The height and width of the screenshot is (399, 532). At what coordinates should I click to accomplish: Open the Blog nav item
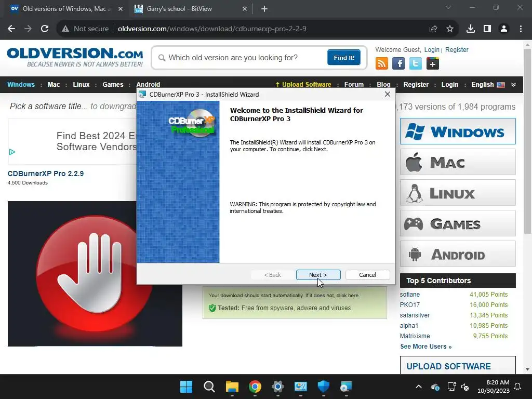[383, 85]
